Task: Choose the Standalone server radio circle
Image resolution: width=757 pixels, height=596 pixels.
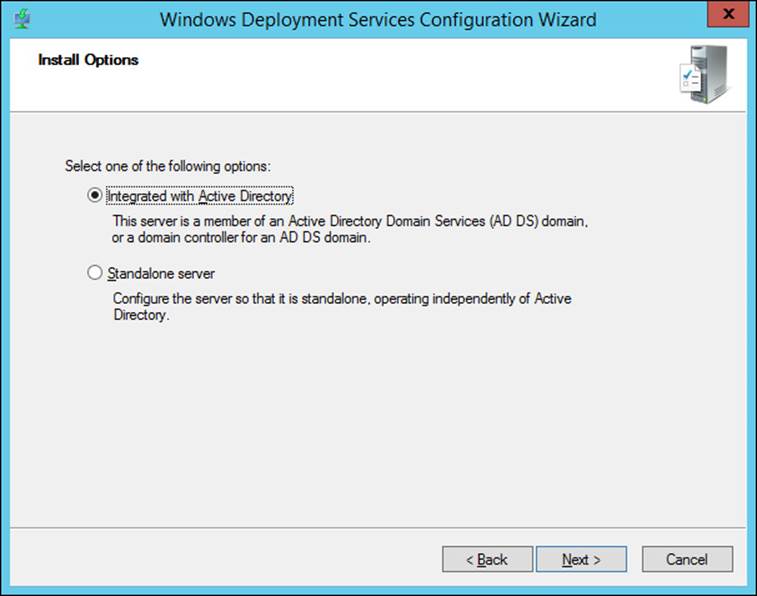Action: pos(95,273)
